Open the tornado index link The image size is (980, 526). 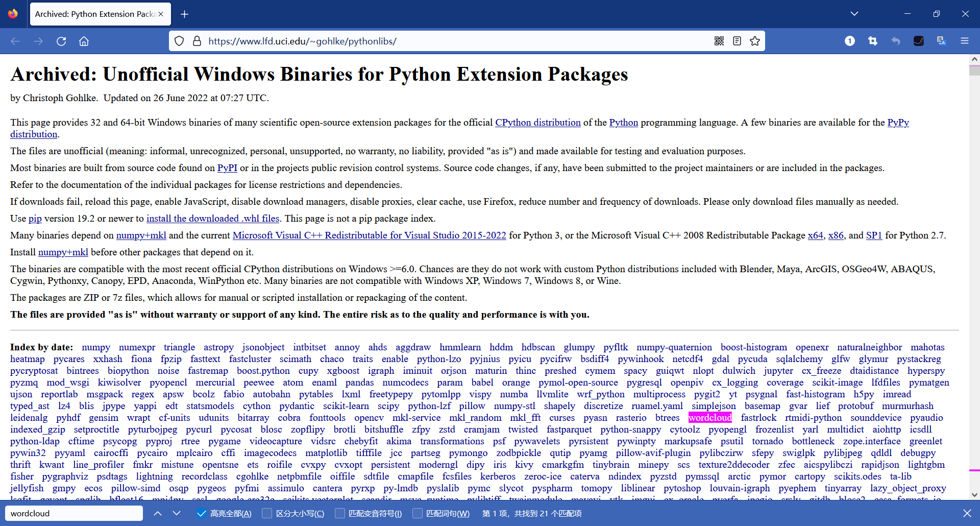point(768,441)
